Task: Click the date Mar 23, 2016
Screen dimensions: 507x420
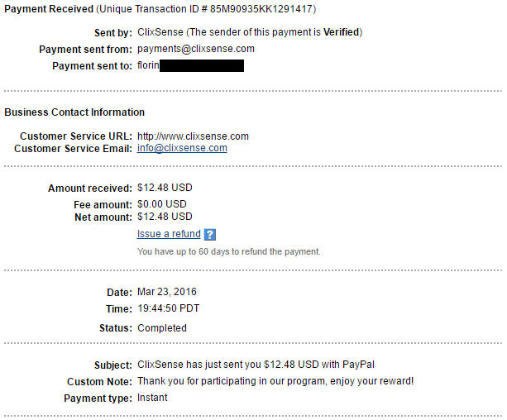Action: pyautogui.click(x=167, y=292)
